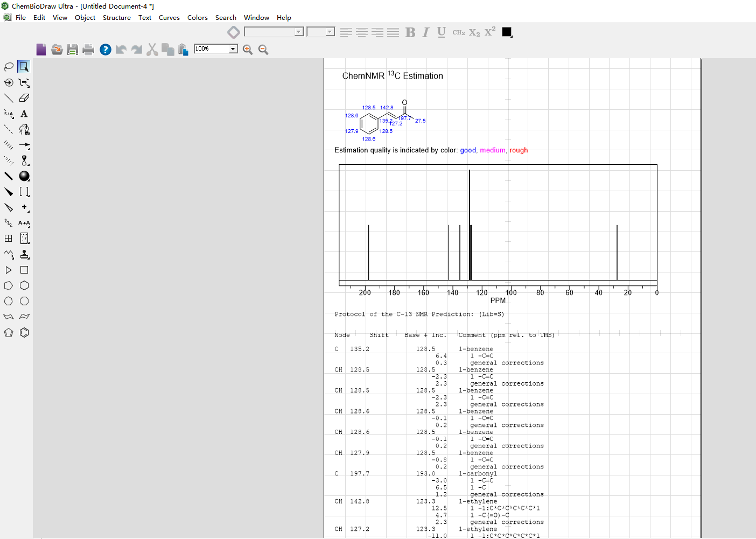Toggle CH2 formula style
Screen dimensions: 756x539
[x=459, y=32]
